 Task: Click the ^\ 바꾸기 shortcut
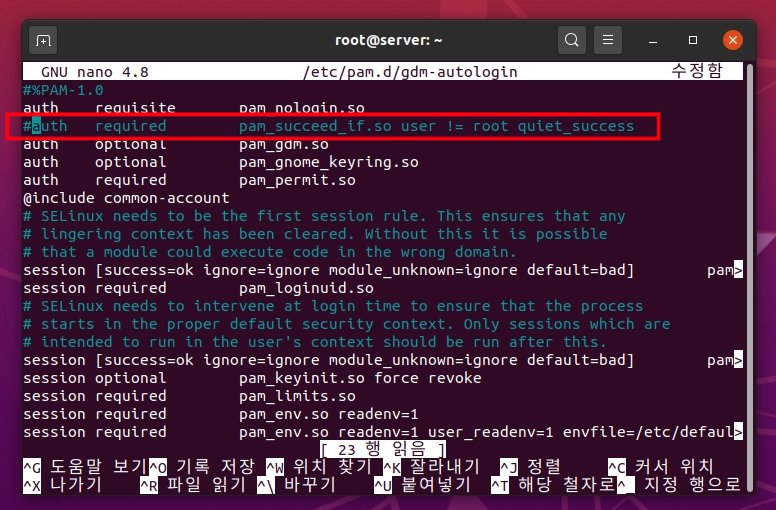(297, 485)
